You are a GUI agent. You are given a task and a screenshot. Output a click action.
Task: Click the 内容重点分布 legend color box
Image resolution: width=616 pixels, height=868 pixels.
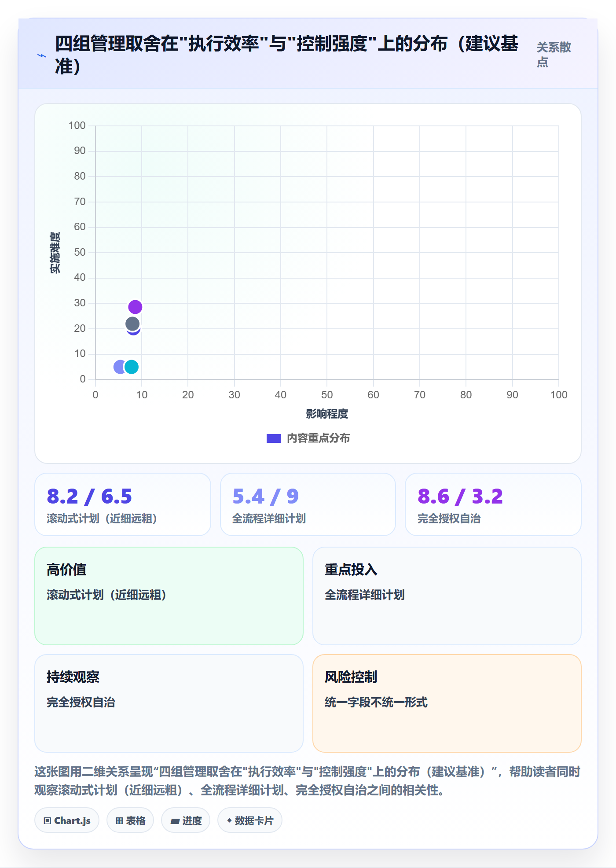pyautogui.click(x=273, y=438)
